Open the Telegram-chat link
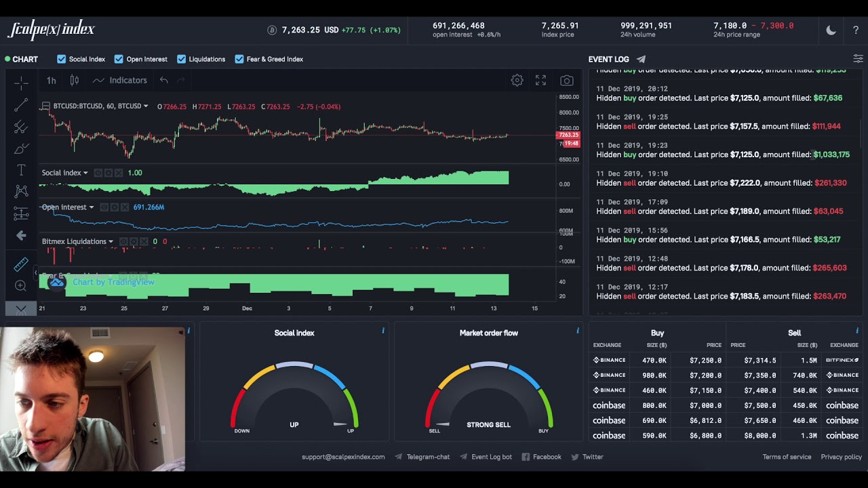Screen dimensions: 868x488 click(422, 457)
